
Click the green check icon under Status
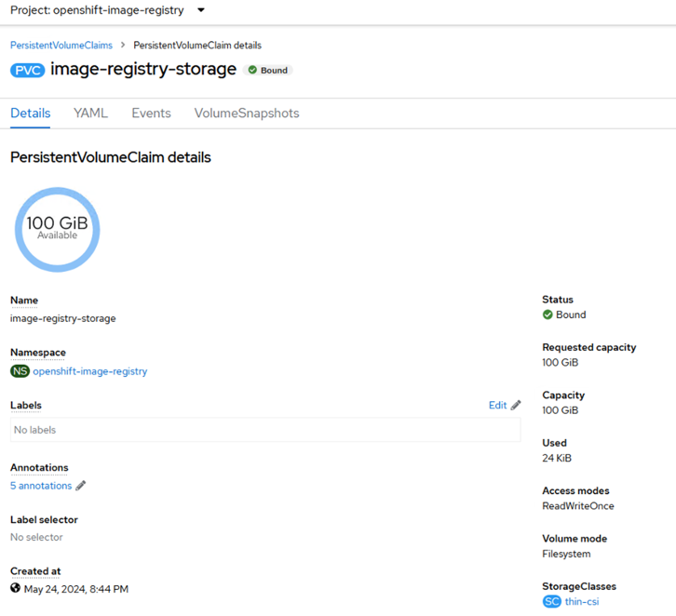point(548,315)
